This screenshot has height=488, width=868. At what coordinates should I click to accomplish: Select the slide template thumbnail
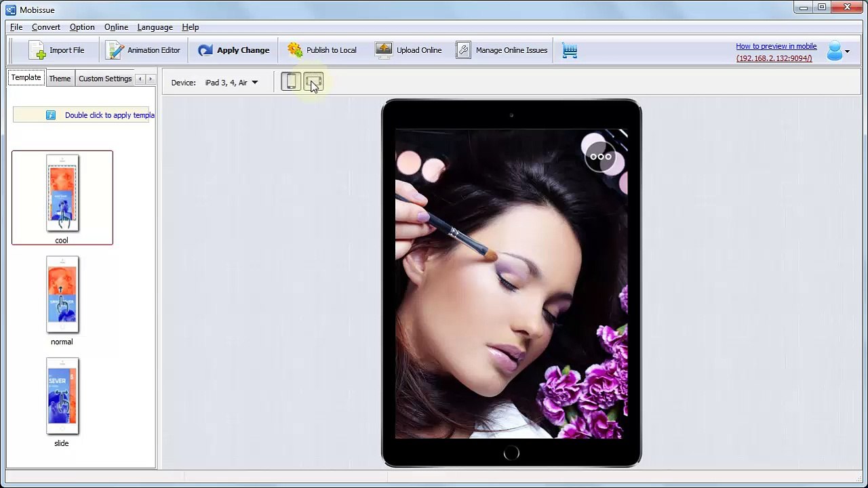62,396
